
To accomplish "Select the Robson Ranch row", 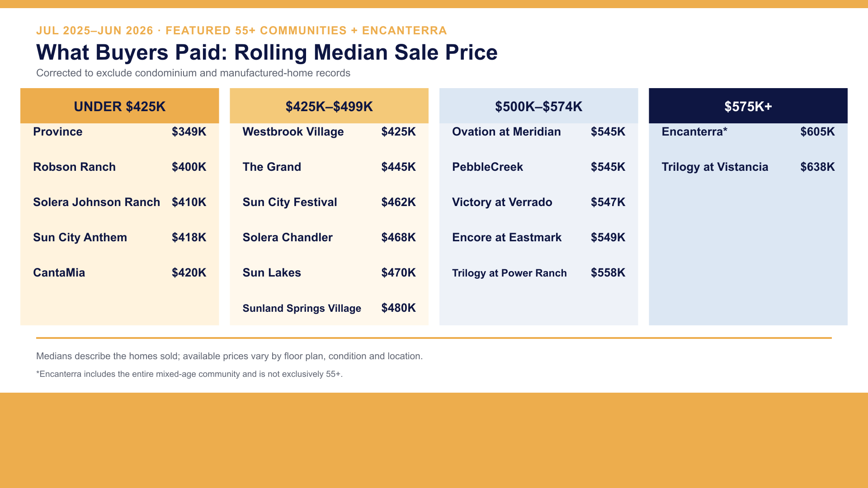I will [119, 167].
